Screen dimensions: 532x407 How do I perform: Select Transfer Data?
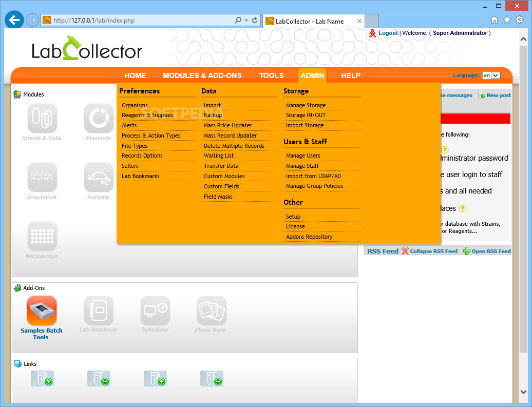point(221,166)
